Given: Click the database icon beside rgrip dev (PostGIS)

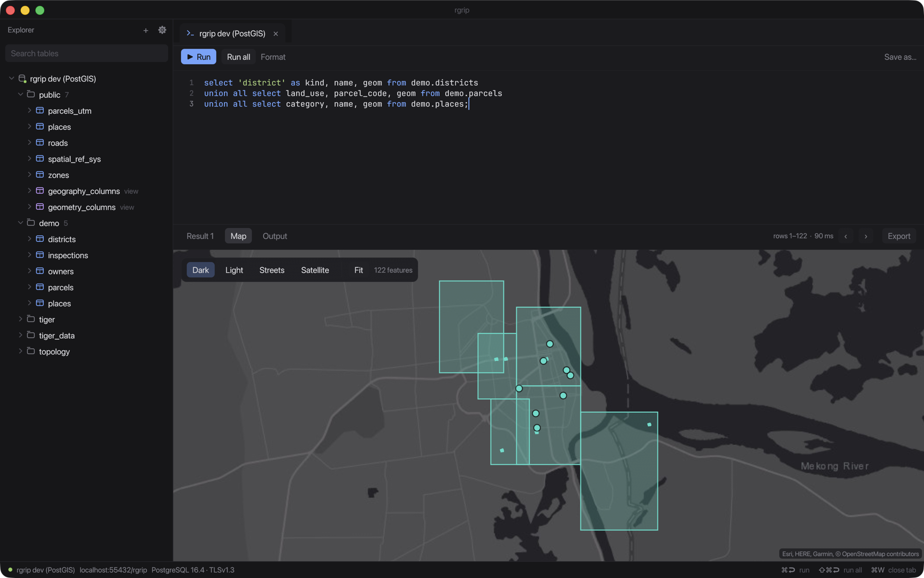Looking at the screenshot, I should [22, 79].
